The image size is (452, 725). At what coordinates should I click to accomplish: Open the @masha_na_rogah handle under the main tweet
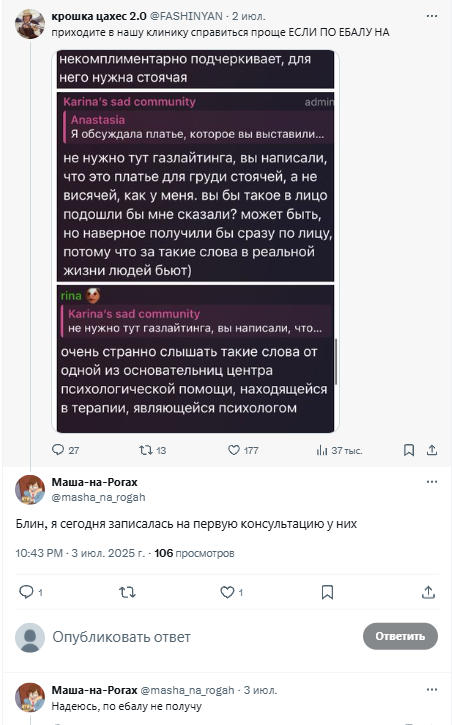click(x=98, y=497)
